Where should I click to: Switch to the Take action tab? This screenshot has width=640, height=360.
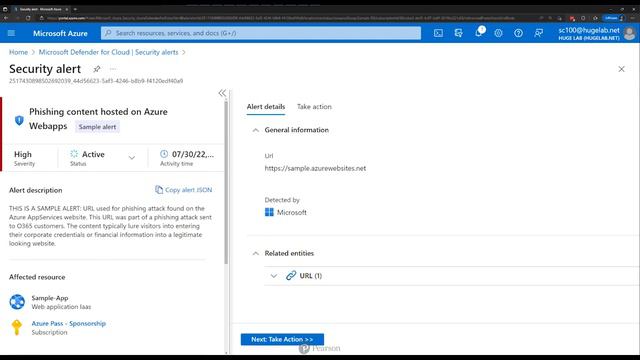click(314, 107)
